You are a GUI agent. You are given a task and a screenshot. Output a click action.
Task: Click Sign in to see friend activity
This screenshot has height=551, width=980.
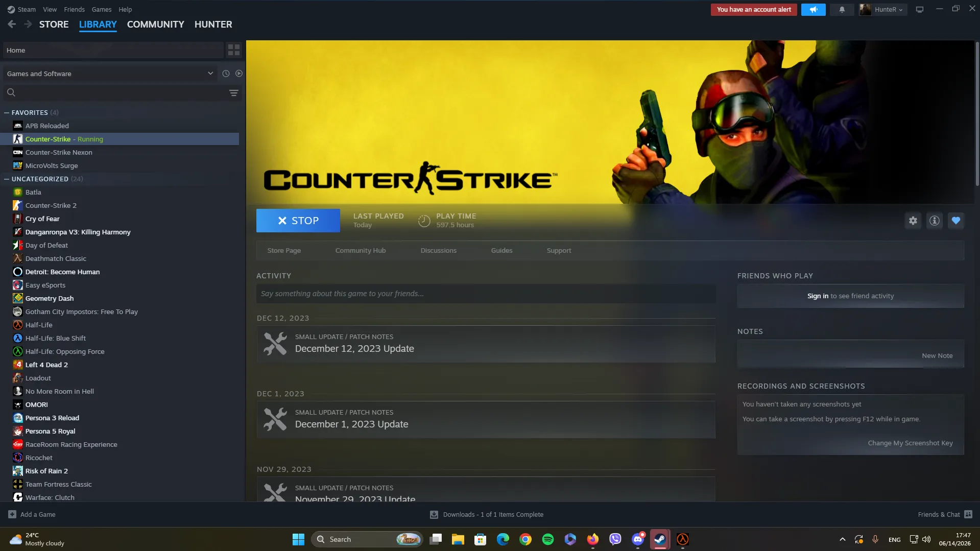818,296
